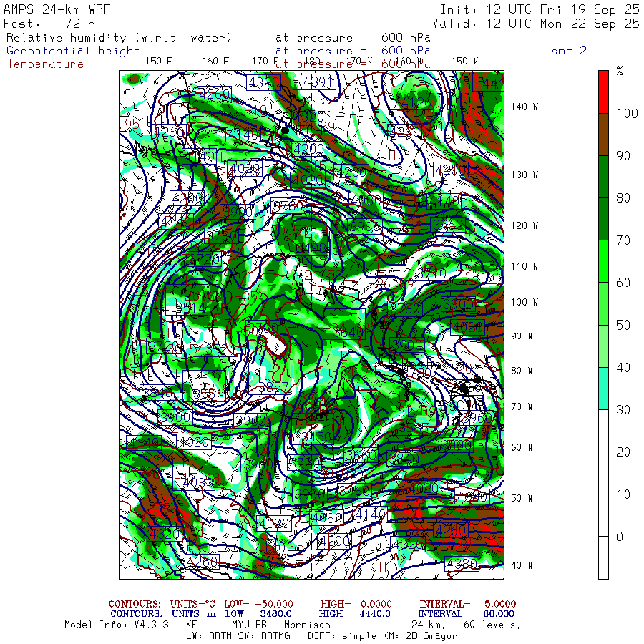Click the '70' tick label on the color bar
The height and width of the screenshot is (644, 644).
[x=623, y=240]
